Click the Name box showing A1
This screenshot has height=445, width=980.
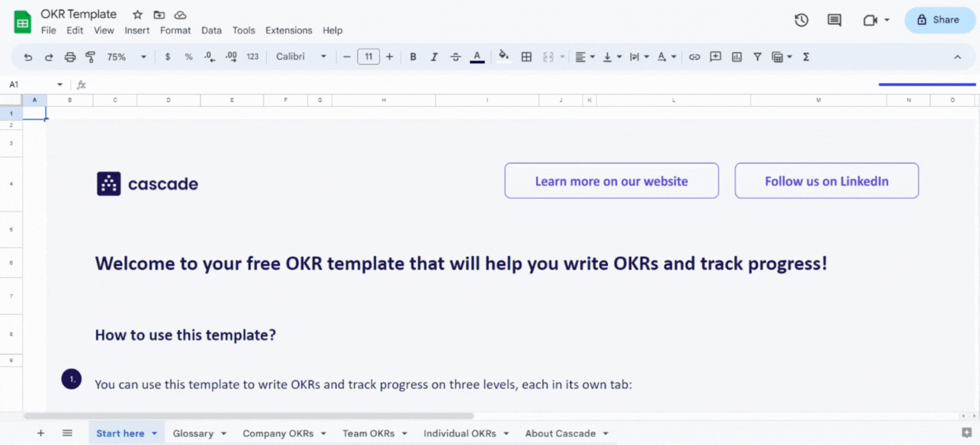point(36,84)
